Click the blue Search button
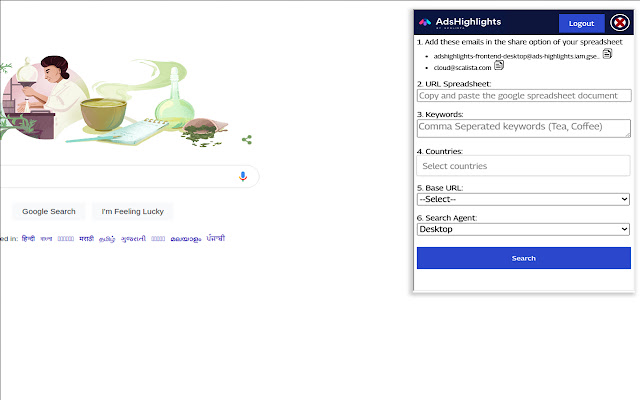640x400 pixels. [524, 258]
